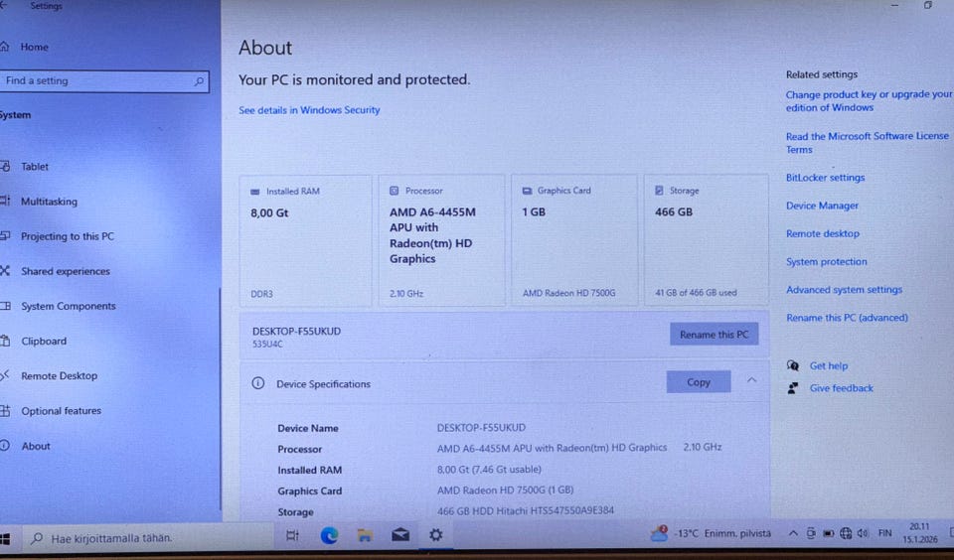Launch Microsoft Edge from the taskbar
954x560 pixels.
pos(329,536)
